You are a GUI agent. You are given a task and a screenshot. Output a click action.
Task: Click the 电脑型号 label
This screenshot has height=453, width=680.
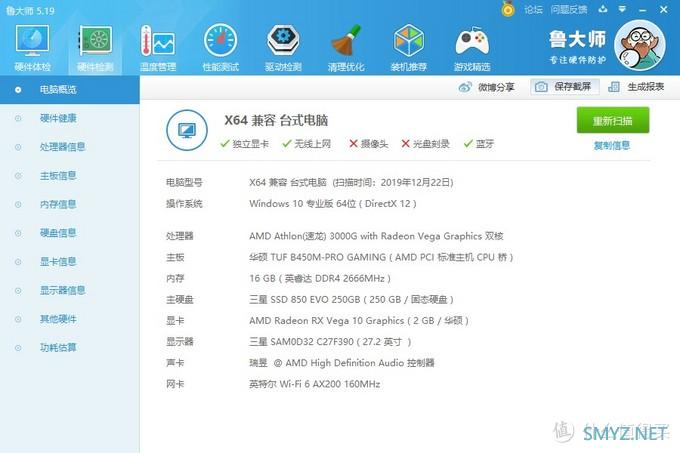coord(184,183)
